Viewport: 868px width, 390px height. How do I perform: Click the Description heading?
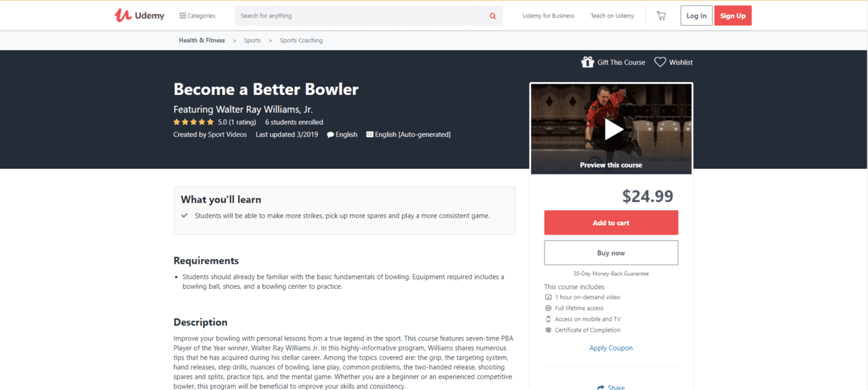[201, 322]
